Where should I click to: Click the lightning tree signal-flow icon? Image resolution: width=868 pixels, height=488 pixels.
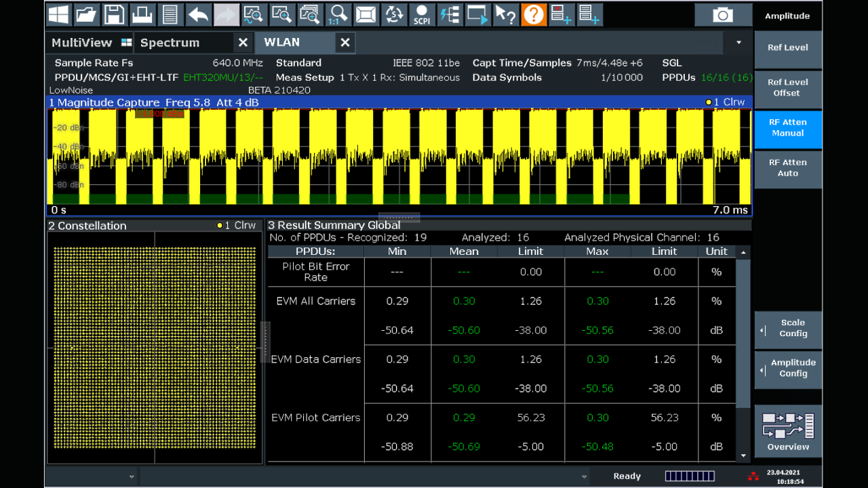pyautogui.click(x=450, y=14)
